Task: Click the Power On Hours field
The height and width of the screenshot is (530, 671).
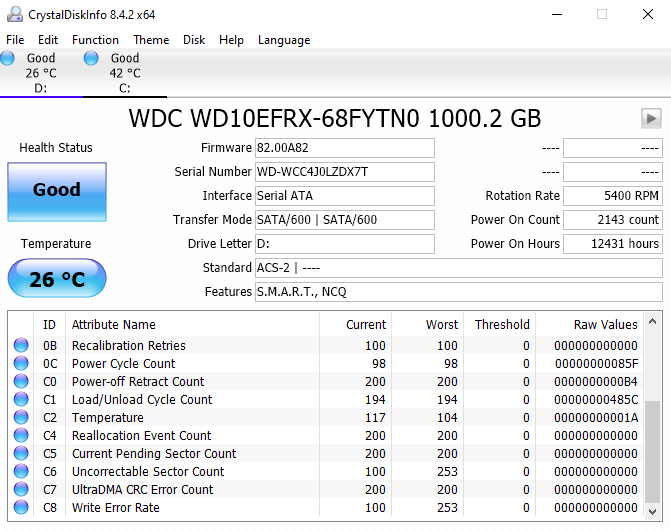Action: [x=613, y=244]
